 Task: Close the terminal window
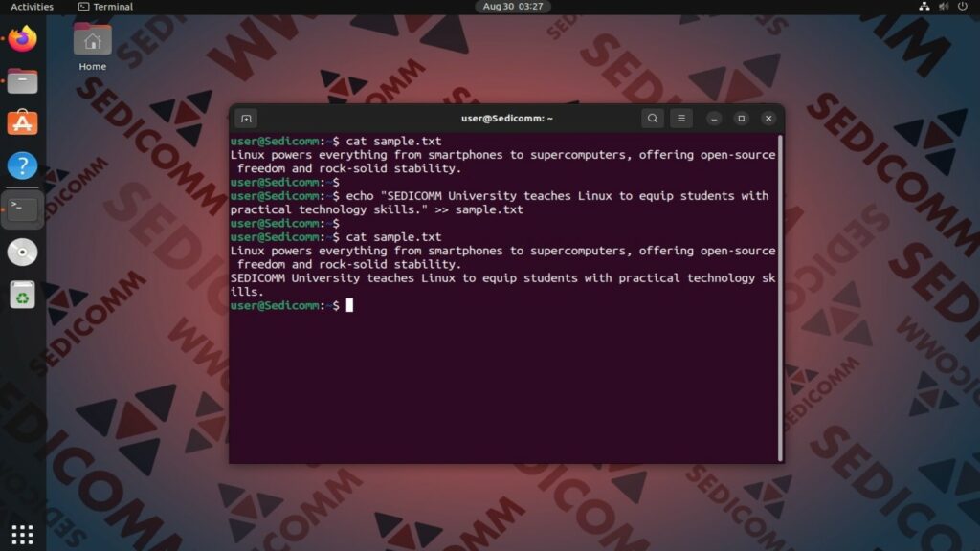click(x=768, y=118)
